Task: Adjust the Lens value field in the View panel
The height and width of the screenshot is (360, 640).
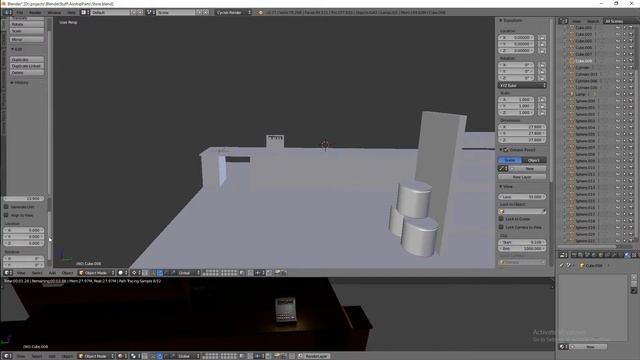Action: coord(522,197)
